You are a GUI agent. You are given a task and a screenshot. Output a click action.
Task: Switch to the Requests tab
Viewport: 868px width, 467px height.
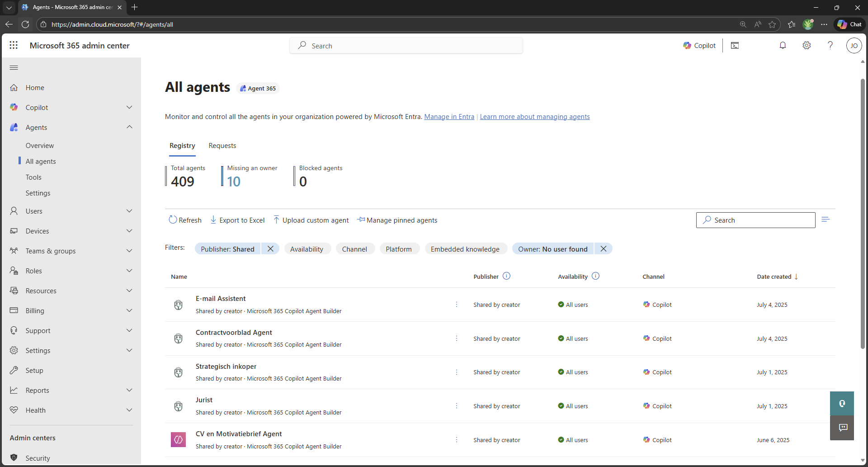222,145
